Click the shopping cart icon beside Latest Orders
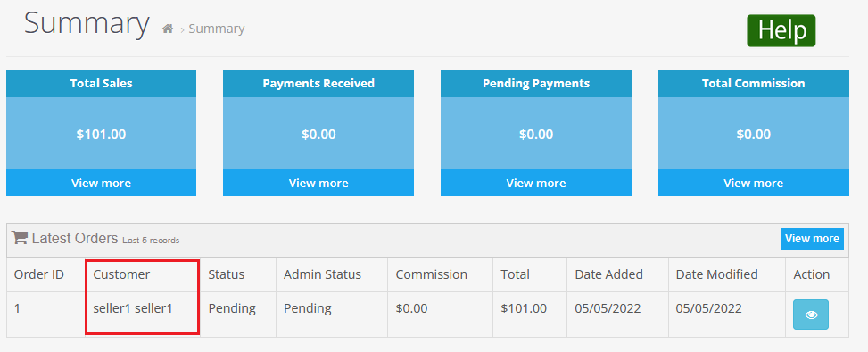 click(20, 238)
